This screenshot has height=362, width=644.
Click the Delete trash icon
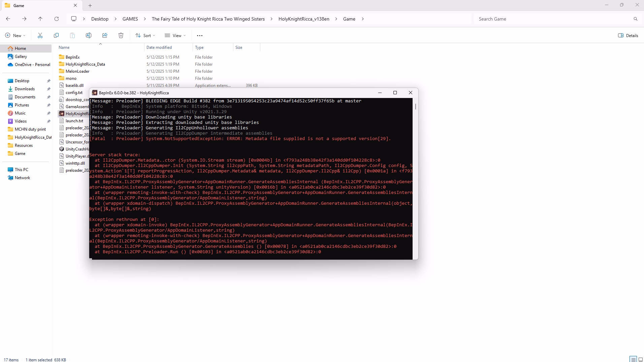pyautogui.click(x=121, y=35)
